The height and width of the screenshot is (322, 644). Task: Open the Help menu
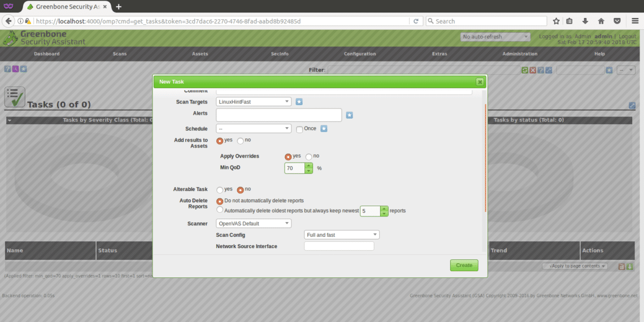599,54
